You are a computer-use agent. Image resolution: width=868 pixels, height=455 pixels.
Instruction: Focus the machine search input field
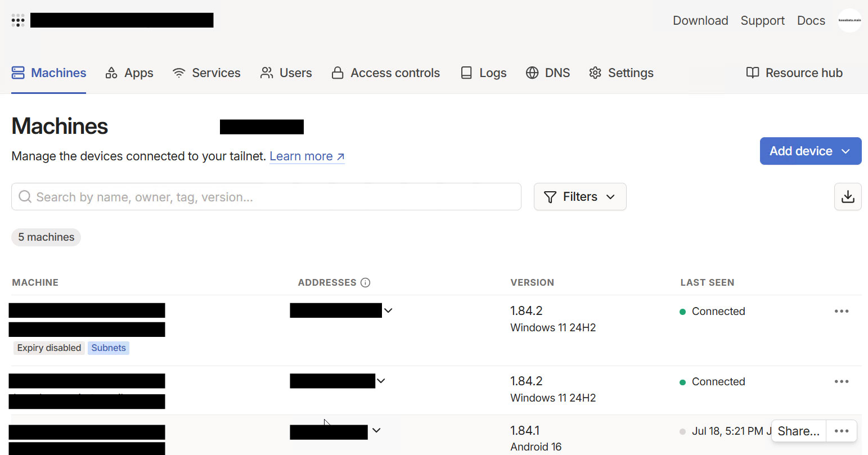pyautogui.click(x=270, y=197)
